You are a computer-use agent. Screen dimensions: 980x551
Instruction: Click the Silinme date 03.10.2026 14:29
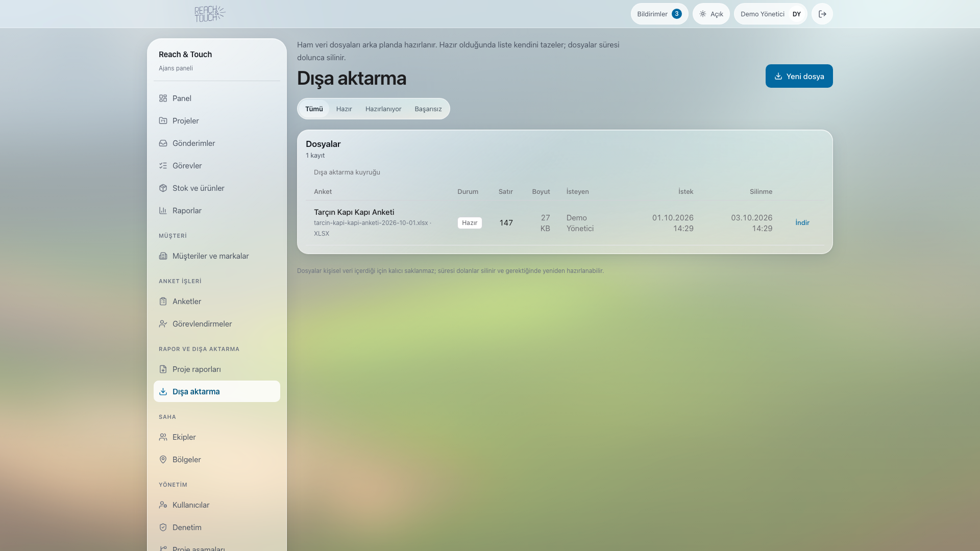tap(751, 223)
